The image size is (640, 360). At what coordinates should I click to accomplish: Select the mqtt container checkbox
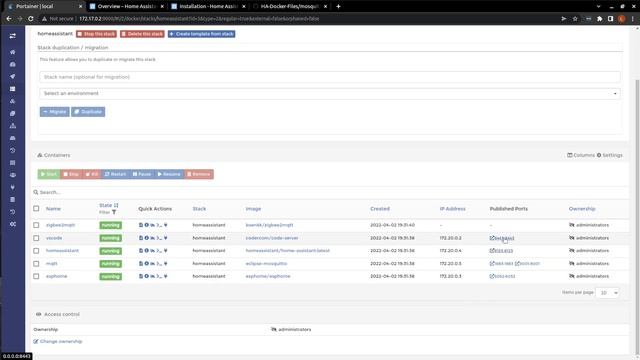tap(36, 264)
